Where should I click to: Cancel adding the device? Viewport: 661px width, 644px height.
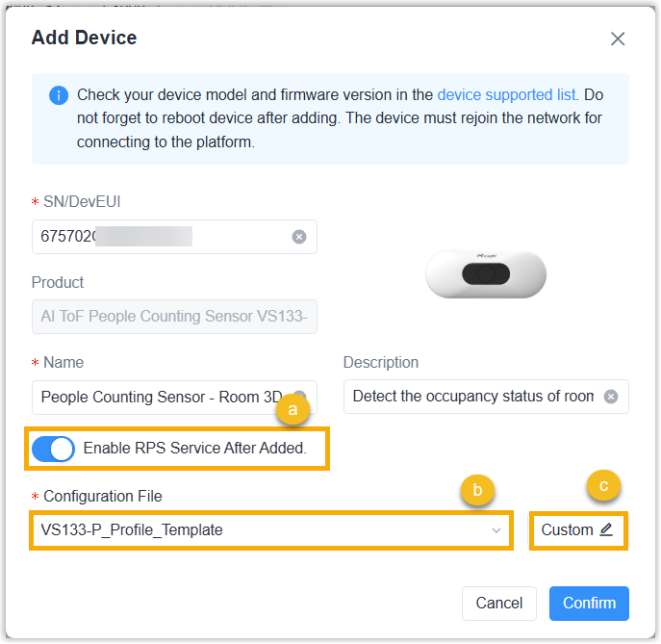[499, 604]
